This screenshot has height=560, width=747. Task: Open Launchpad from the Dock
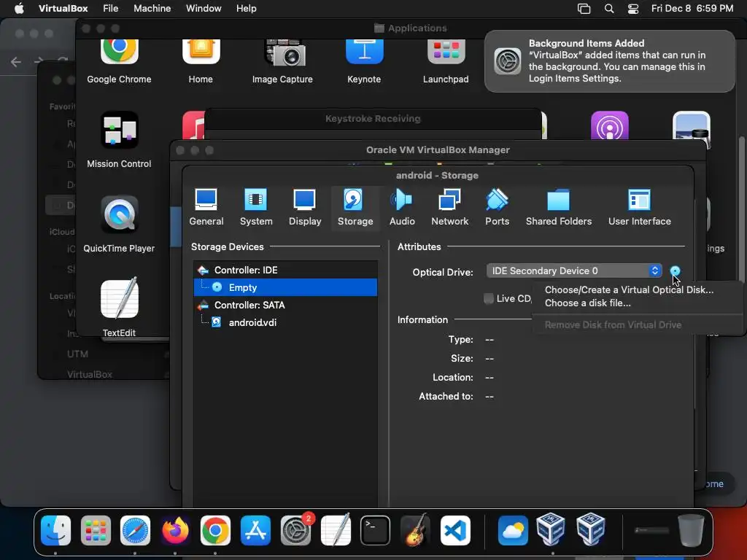click(96, 531)
